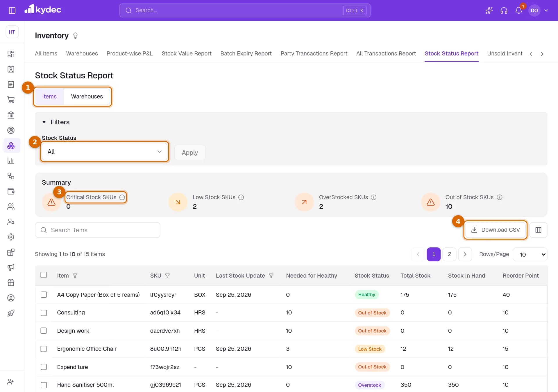Click the lightbulb tip icon beside Inventory
This screenshot has height=392, width=558.
(76, 36)
